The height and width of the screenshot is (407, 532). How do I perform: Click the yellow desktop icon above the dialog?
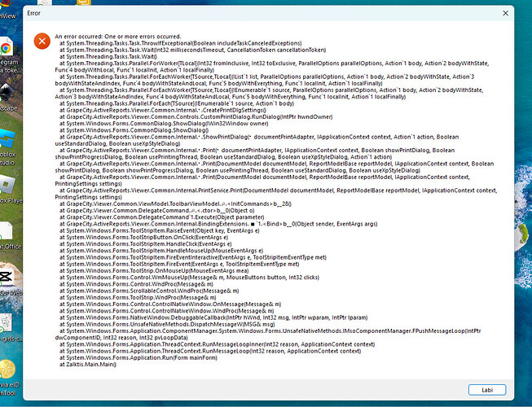(85, 3)
